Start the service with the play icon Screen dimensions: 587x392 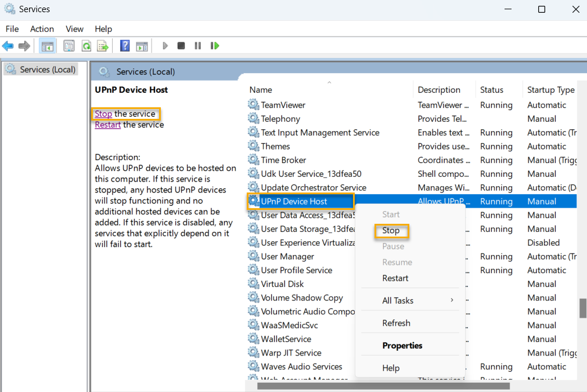(164, 45)
